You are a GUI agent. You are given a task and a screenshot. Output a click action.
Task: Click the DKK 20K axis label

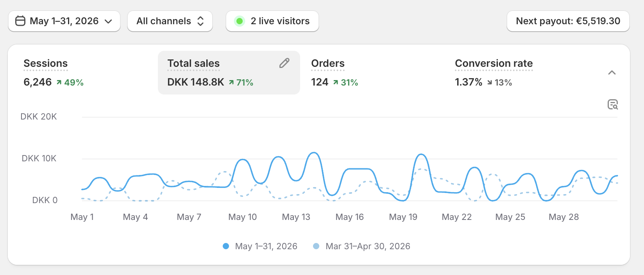39,116
